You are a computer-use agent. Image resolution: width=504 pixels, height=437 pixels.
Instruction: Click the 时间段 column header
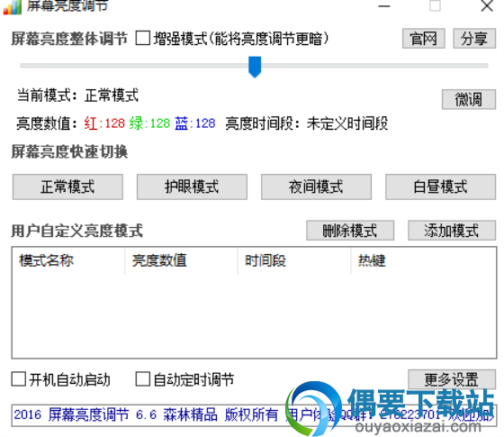tap(294, 260)
